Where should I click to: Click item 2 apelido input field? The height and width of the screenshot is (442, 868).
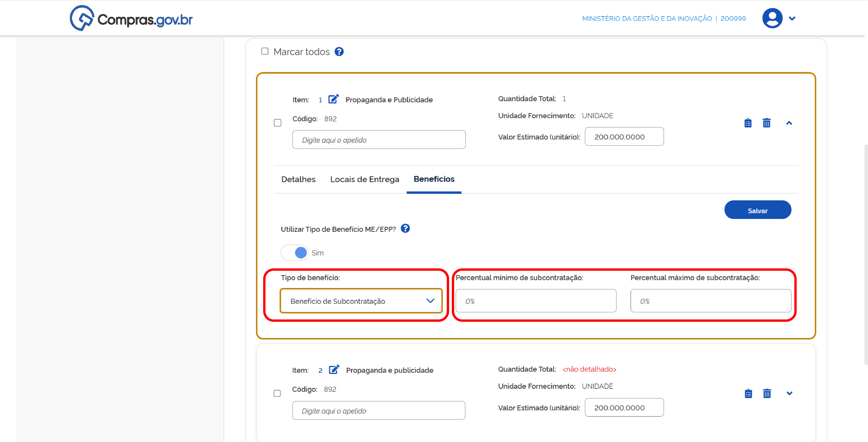378,410
